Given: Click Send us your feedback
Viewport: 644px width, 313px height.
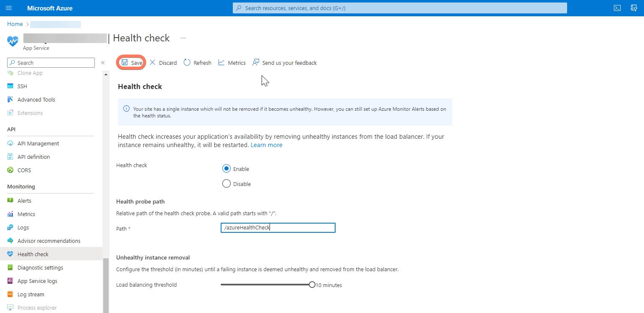Looking at the screenshot, I should click(285, 63).
